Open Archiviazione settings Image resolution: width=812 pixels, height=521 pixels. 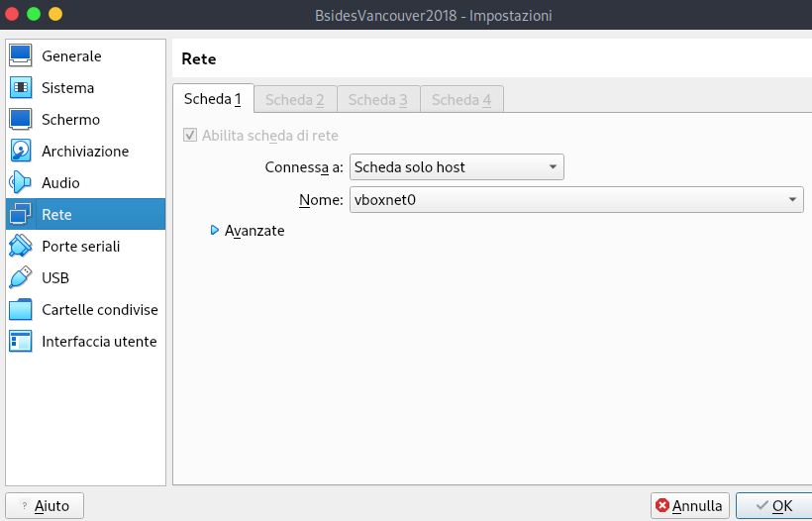pos(85,151)
